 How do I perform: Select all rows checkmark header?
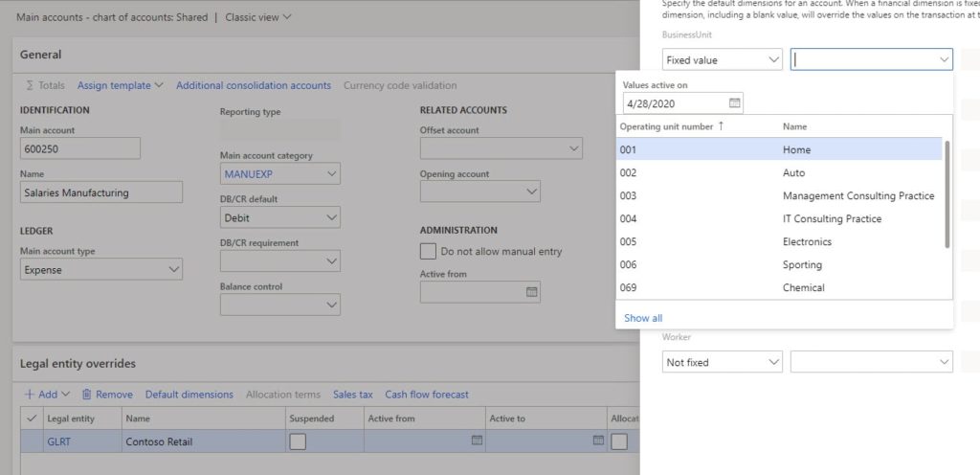click(x=32, y=418)
